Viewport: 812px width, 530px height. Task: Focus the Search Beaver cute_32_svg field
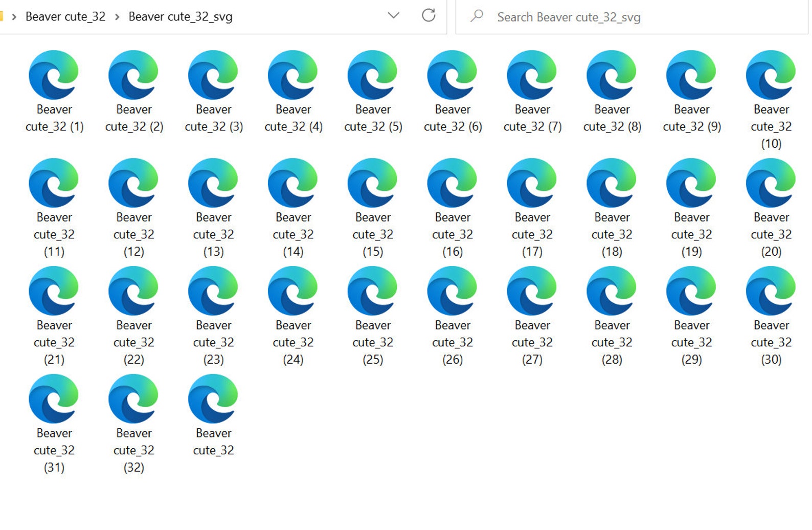click(x=632, y=17)
